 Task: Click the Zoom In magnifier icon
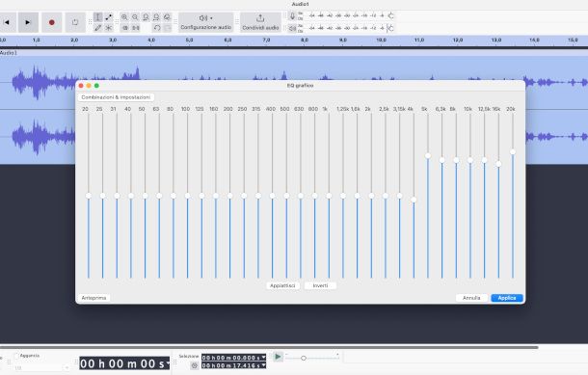(x=124, y=17)
